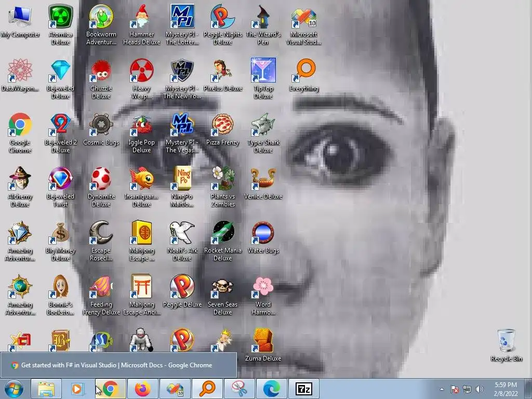Open Windows Explorer from the taskbar
Viewport: 532px width, 399px height.
pos(46,389)
